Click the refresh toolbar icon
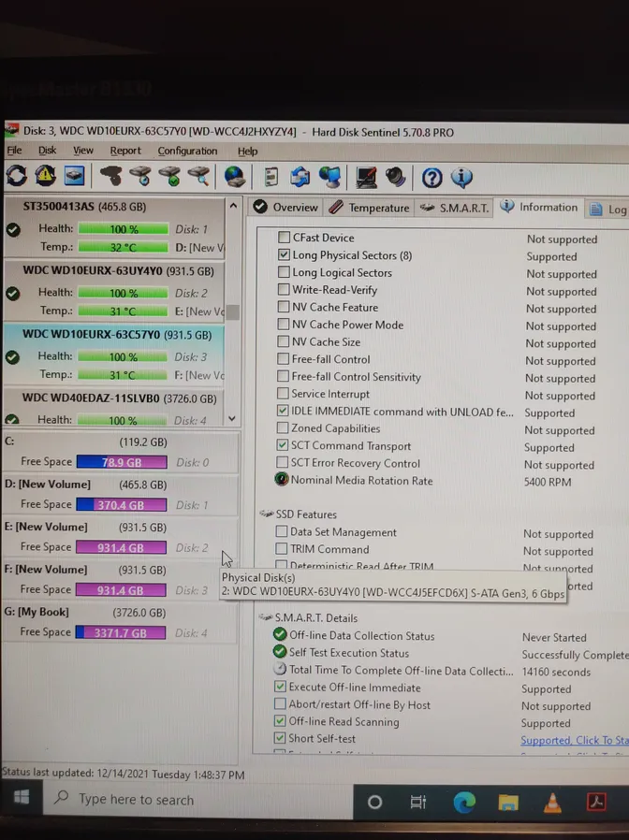Screen dimensions: 629x840 (x=17, y=175)
